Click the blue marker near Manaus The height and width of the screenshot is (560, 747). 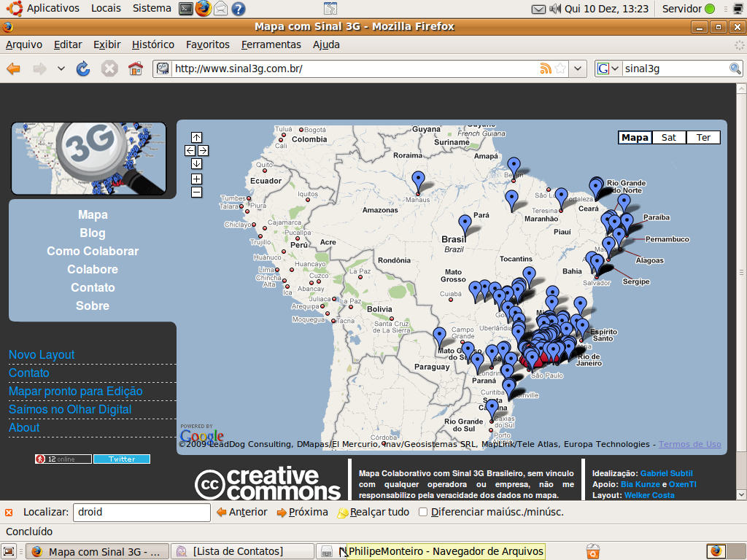tap(418, 182)
